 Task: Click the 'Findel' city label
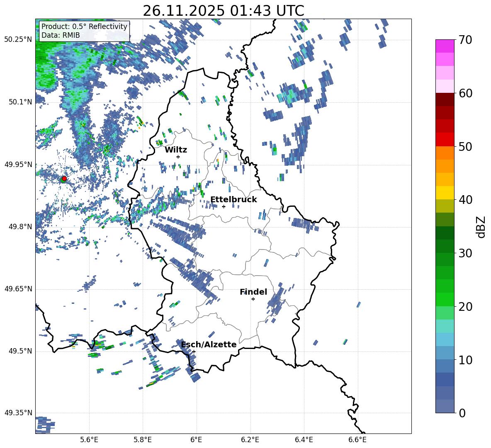(x=253, y=292)
